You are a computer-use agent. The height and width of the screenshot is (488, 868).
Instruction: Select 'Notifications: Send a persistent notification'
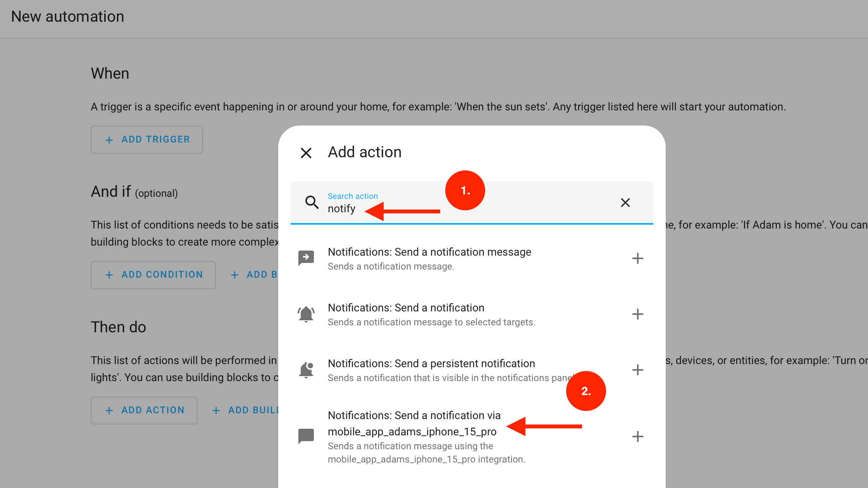(472, 370)
